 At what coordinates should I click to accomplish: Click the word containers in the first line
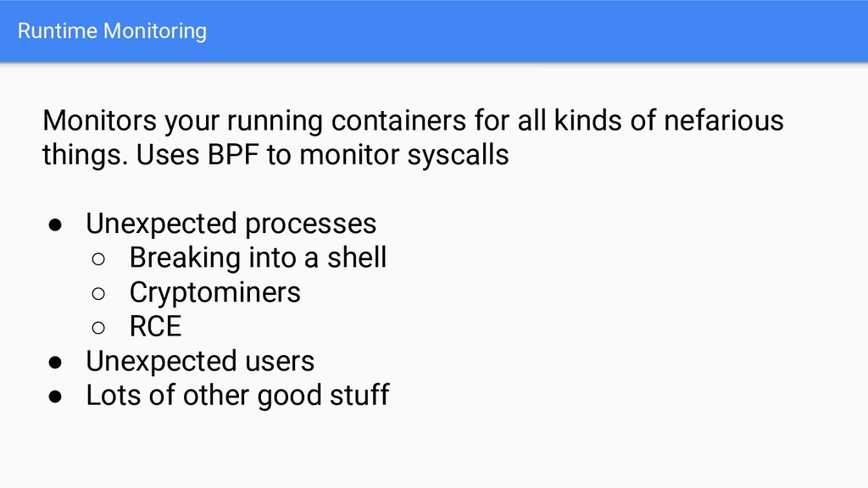point(398,120)
